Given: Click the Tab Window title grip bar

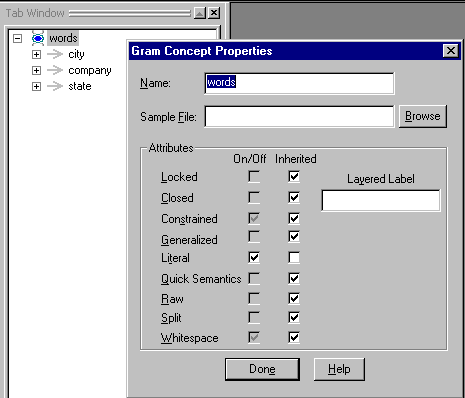Looking at the screenshot, I should point(130,13).
